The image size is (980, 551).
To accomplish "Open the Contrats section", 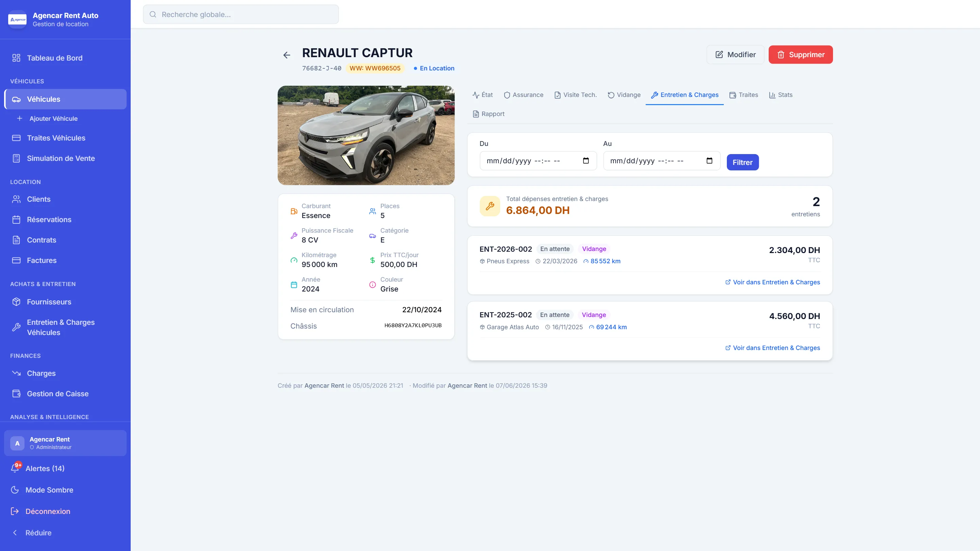I will coord(65,240).
